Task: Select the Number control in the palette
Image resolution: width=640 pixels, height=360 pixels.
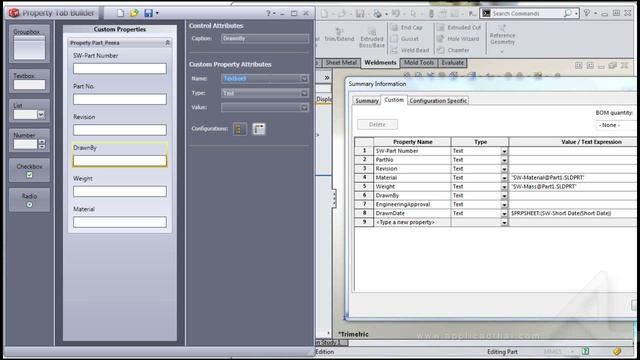Action: [x=29, y=140]
